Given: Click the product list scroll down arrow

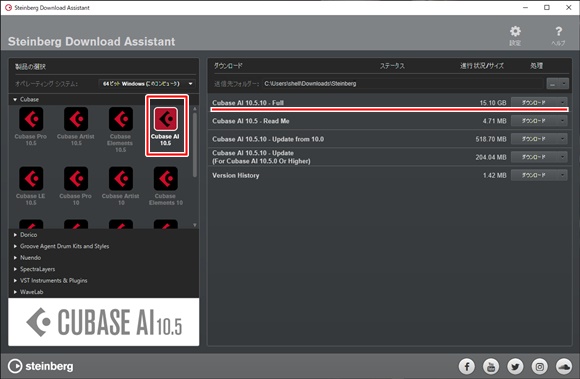Looking at the screenshot, I should [195, 225].
